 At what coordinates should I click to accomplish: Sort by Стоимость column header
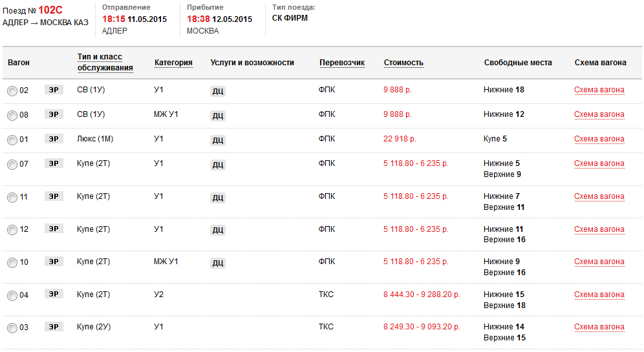click(x=403, y=63)
